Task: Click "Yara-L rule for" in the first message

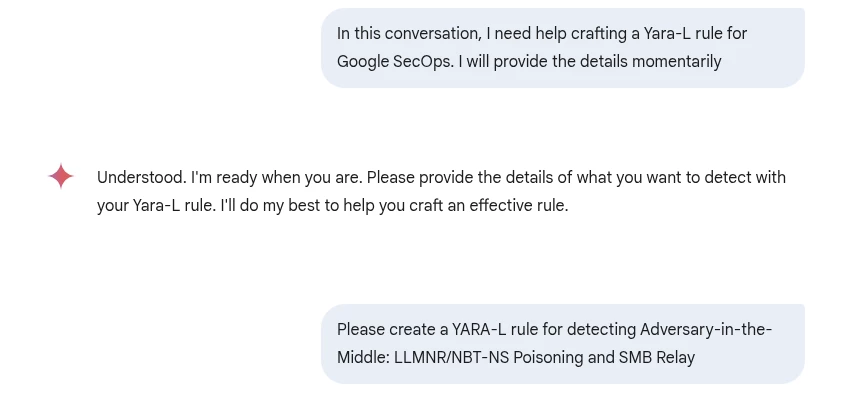Action: coord(695,34)
